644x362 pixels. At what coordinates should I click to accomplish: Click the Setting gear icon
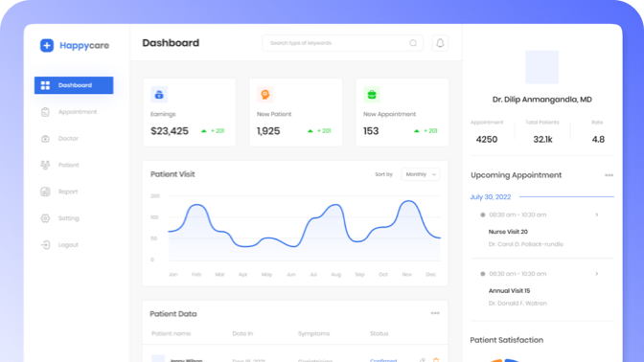pos(45,218)
